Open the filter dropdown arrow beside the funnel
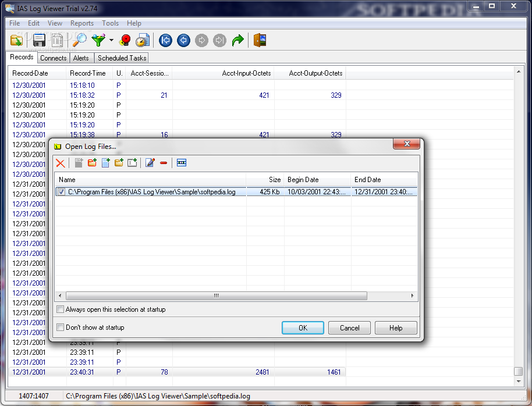The height and width of the screenshot is (406, 532). tap(111, 40)
